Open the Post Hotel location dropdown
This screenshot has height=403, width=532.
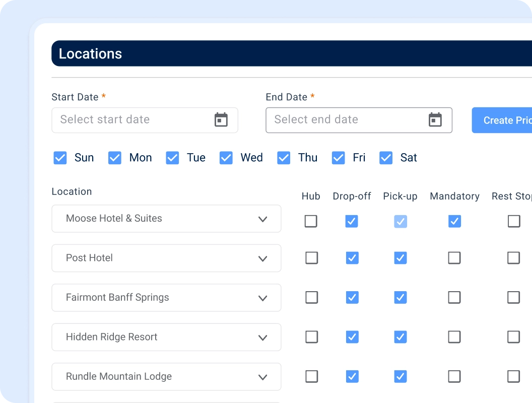point(166,258)
